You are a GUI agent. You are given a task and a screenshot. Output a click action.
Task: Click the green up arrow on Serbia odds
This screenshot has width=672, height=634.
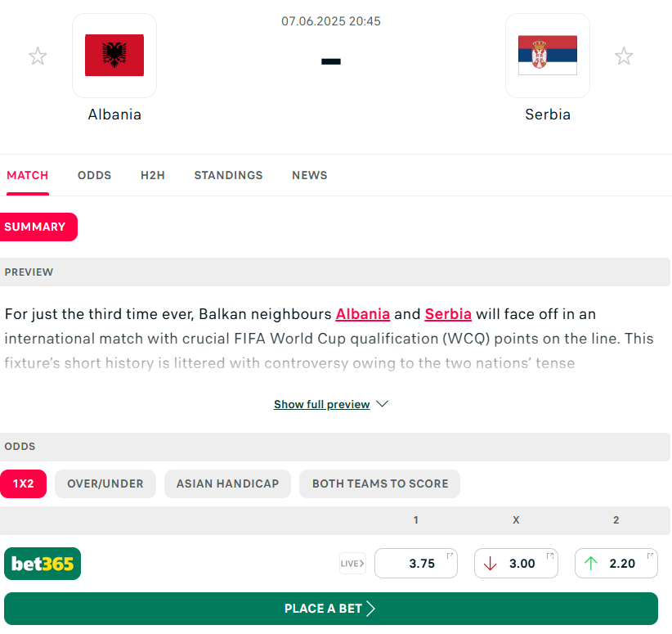(x=590, y=563)
